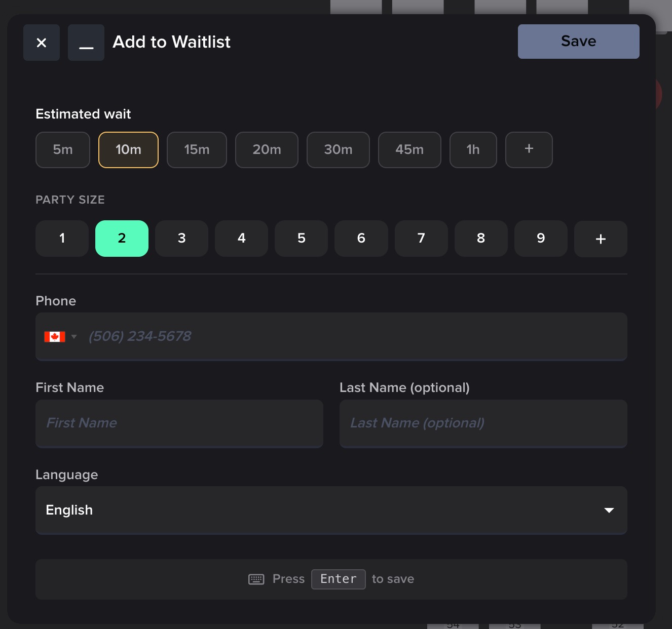
Task: Pick the 1h estimated wait
Action: click(x=473, y=149)
